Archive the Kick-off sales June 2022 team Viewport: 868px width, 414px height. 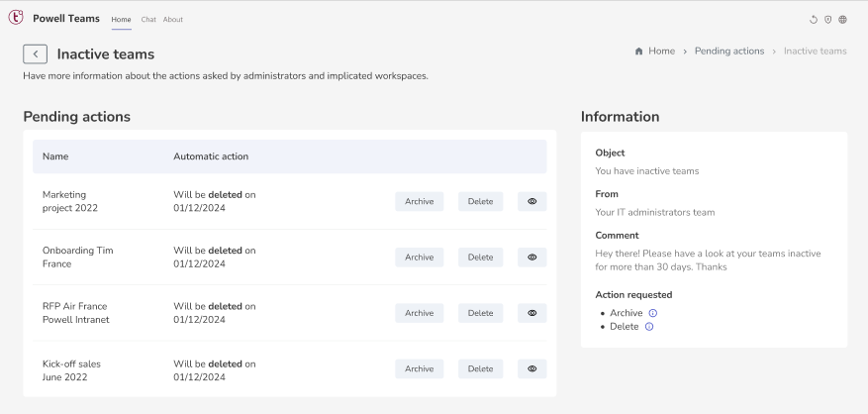tap(419, 368)
